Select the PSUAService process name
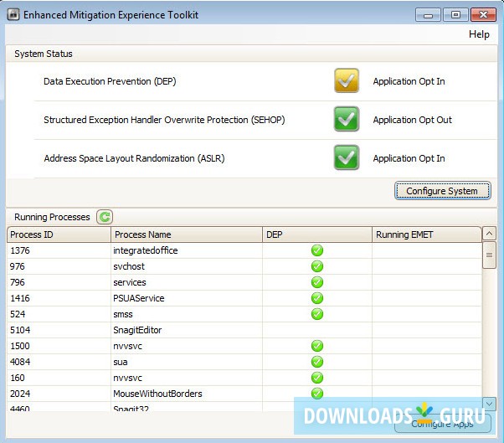This screenshot has width=504, height=443. 138,298
